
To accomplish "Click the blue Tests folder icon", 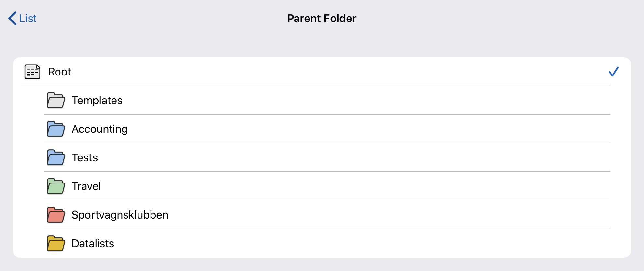I will 56,157.
